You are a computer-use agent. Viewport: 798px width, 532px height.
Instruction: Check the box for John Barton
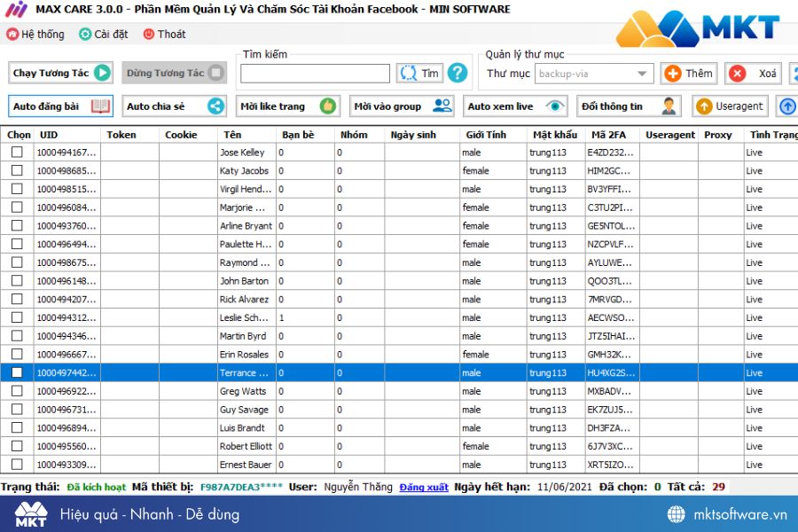pos(17,280)
